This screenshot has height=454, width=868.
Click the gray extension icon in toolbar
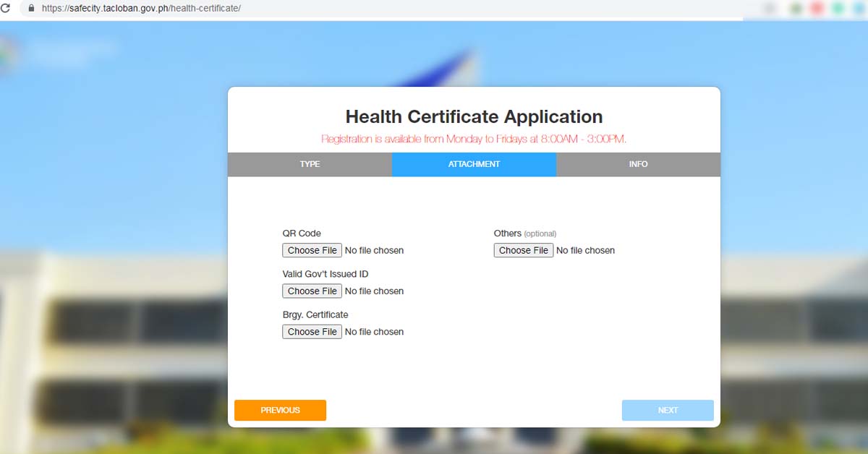click(x=769, y=8)
